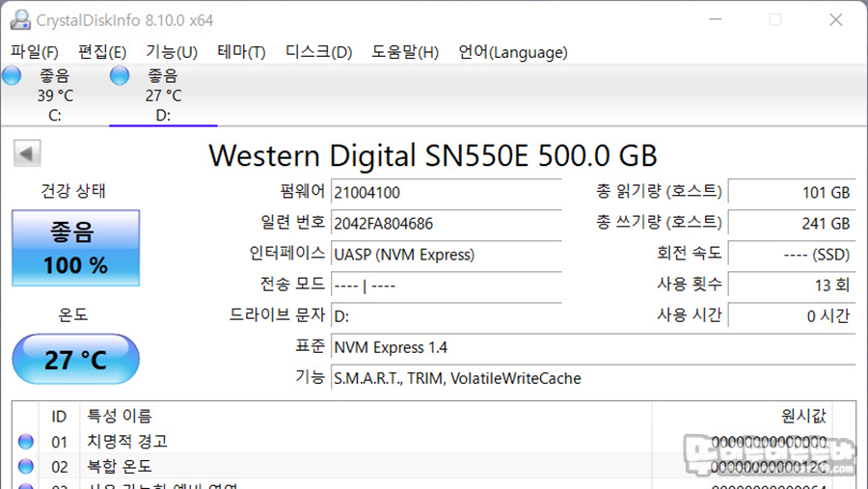Click interface field UASP (NVM Express)

tap(447, 255)
